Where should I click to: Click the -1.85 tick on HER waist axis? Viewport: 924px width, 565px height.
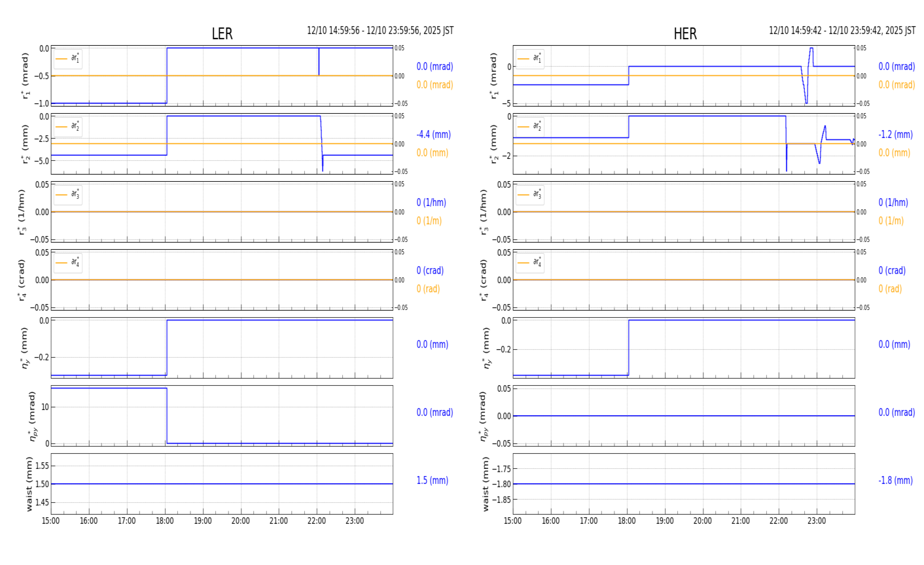501,500
